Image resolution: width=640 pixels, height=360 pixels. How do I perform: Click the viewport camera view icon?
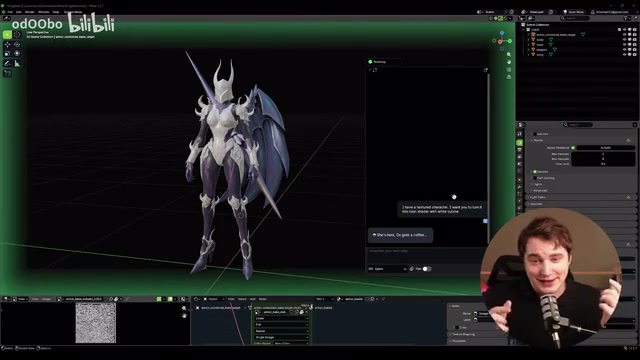509,69
